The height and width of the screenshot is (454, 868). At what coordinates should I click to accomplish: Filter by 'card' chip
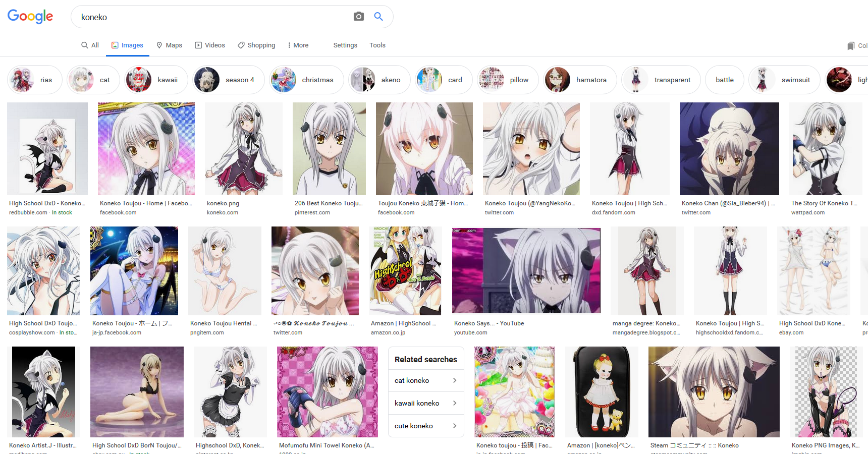pos(444,80)
